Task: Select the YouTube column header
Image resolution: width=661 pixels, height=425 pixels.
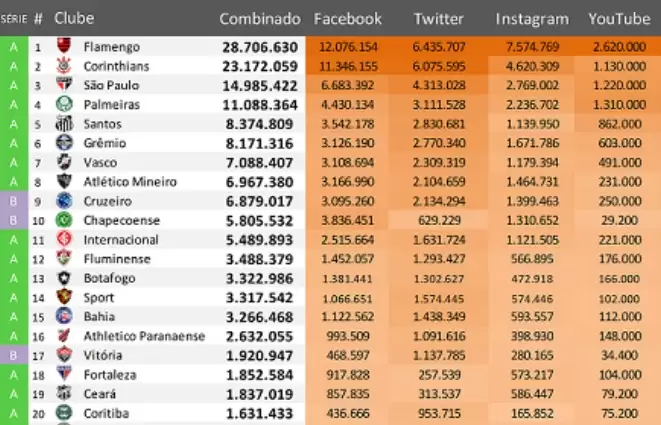Action: click(620, 19)
